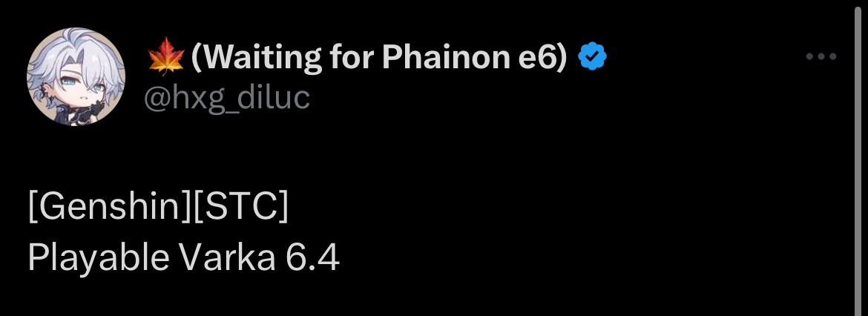Open profile via "(Waiting for Phainon e6)" name
This screenshot has width=868, height=316.
coord(379,56)
